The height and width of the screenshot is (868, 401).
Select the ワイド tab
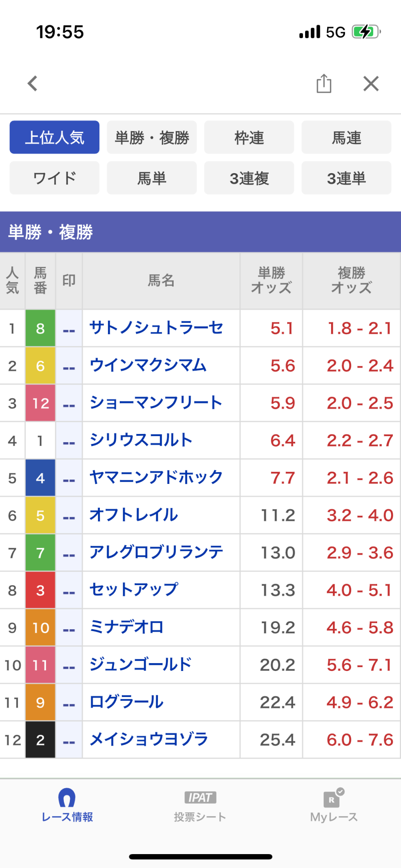pyautogui.click(x=55, y=178)
